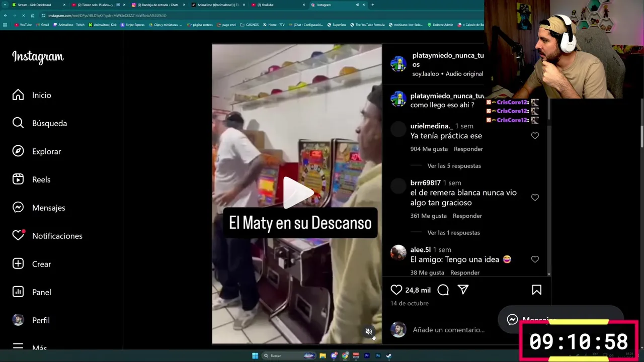
Task: Reply to alee.5l's comment
Action: coord(465,273)
